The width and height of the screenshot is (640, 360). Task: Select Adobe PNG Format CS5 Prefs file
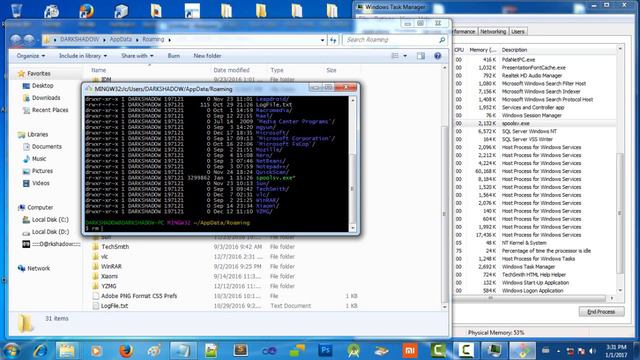point(139,296)
